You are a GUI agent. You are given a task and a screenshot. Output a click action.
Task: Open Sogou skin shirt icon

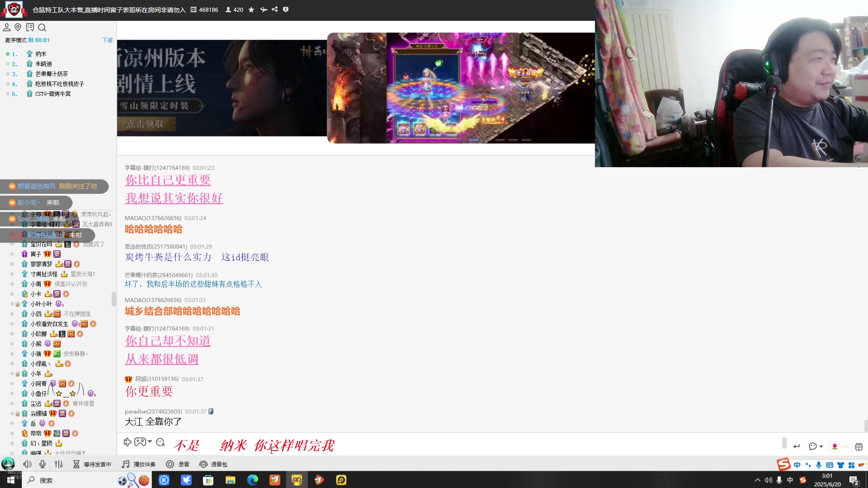pyautogui.click(x=840, y=465)
